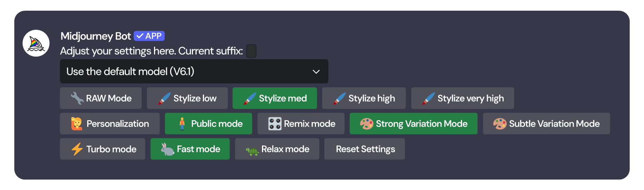
Task: Click the standing person icon on Public mode
Action: (182, 124)
